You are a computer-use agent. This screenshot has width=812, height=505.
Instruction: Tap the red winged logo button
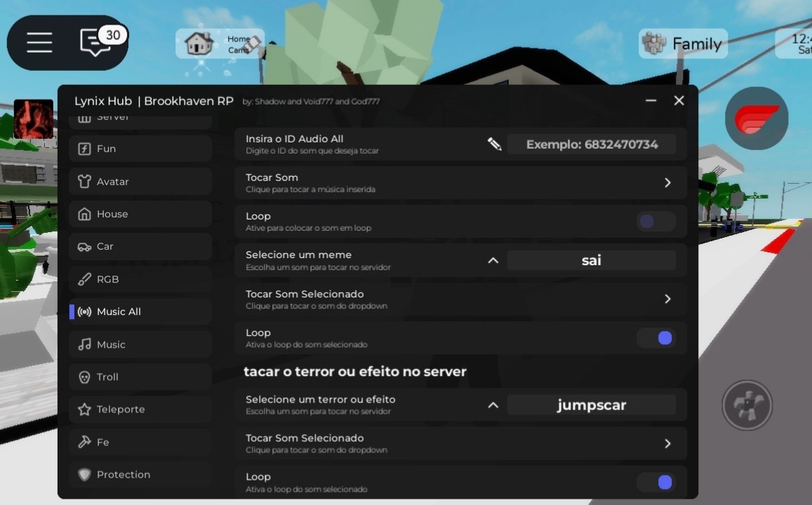tap(756, 119)
